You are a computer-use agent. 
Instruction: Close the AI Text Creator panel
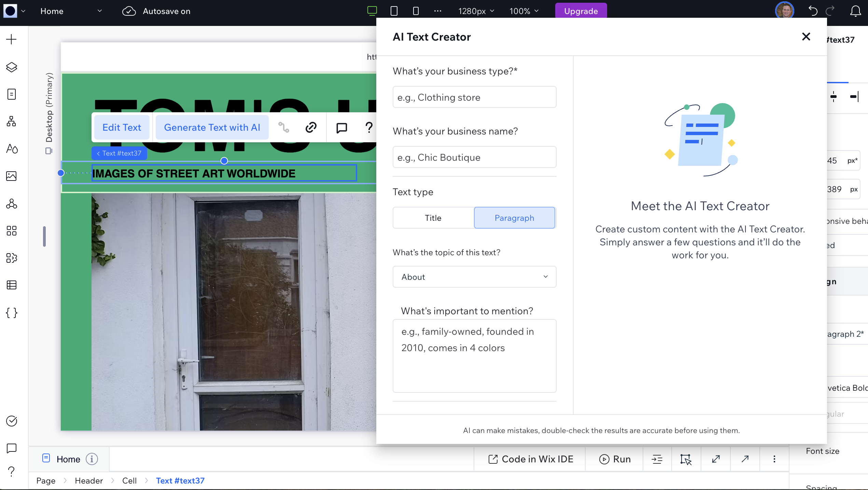click(x=806, y=37)
